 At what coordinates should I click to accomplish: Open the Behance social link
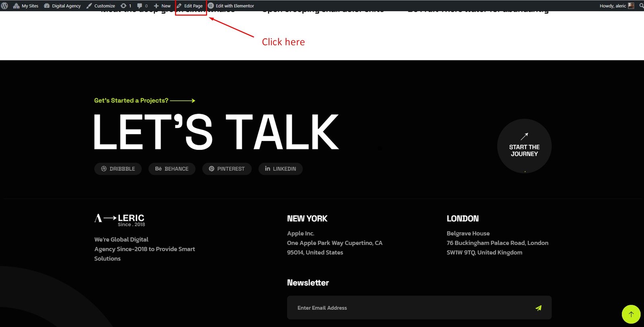tap(172, 169)
